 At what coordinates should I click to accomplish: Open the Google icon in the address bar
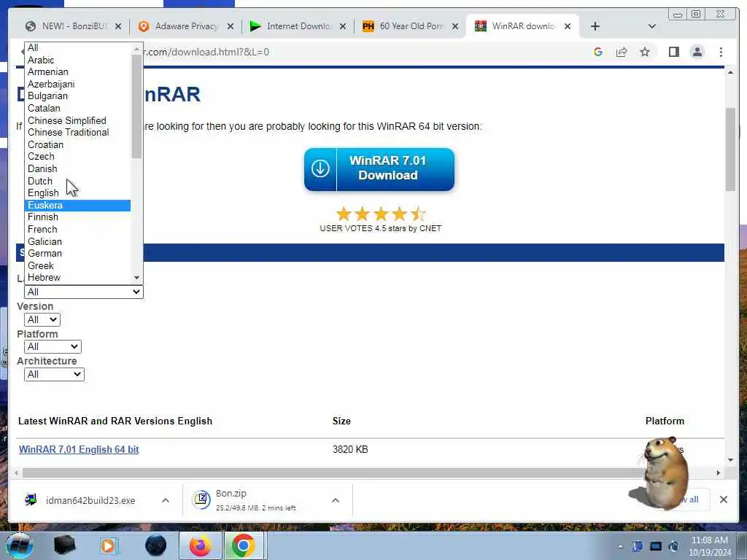tap(598, 52)
